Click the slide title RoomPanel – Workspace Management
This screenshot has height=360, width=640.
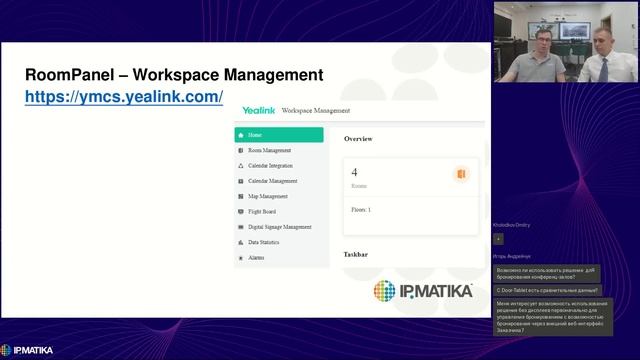coord(174,75)
